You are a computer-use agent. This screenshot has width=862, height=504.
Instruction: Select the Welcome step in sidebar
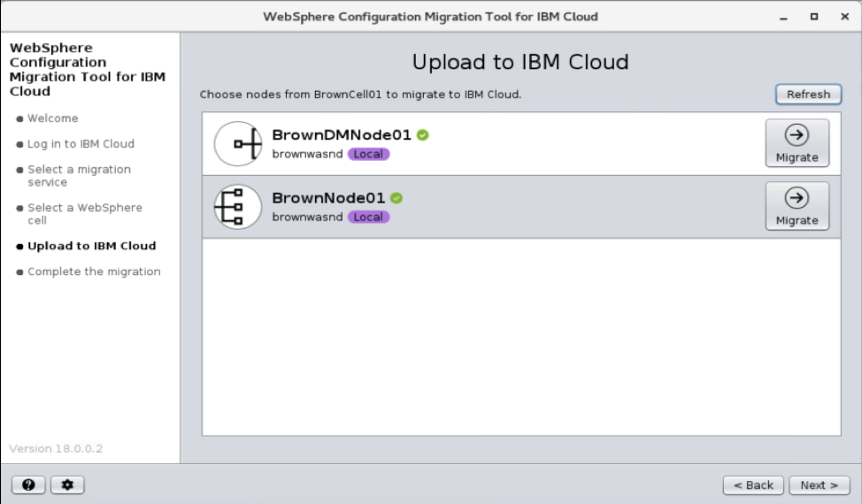pos(52,118)
